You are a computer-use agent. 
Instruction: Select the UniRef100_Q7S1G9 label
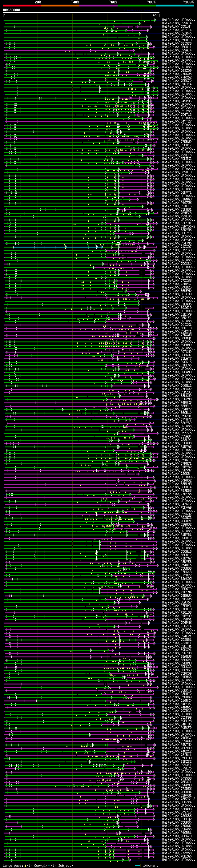pyautogui.click(x=177, y=250)
